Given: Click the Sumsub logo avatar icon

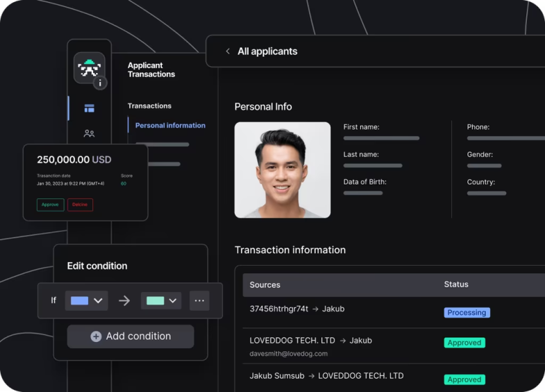Looking at the screenshot, I should pos(90,68).
